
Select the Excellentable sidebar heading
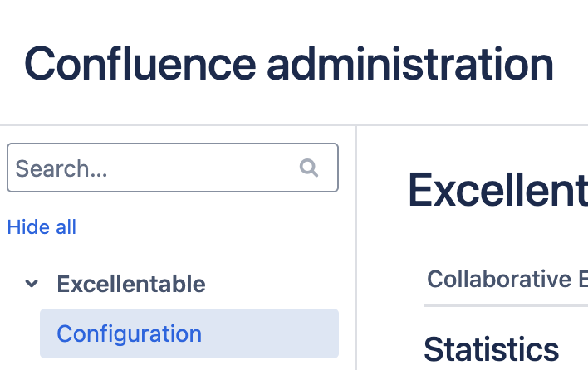(131, 284)
